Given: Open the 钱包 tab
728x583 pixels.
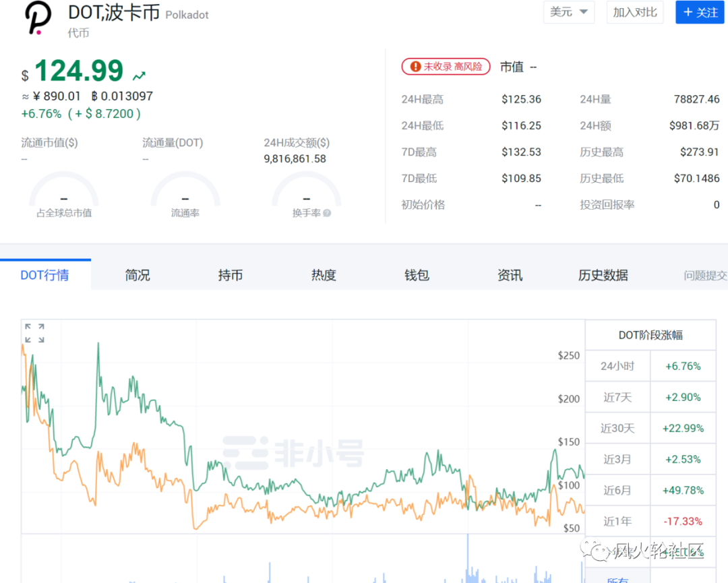Looking at the screenshot, I should tap(417, 275).
